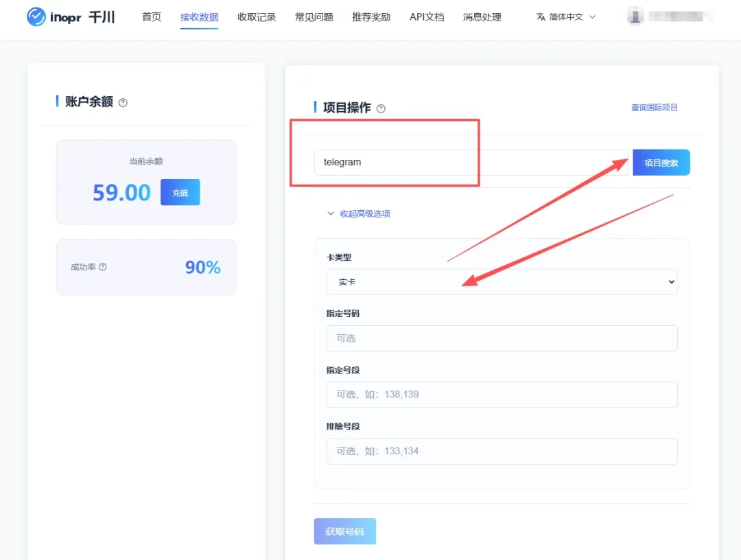This screenshot has height=560, width=741.
Task: Open the 卡类型 dropdown showing 实卡
Action: click(502, 282)
